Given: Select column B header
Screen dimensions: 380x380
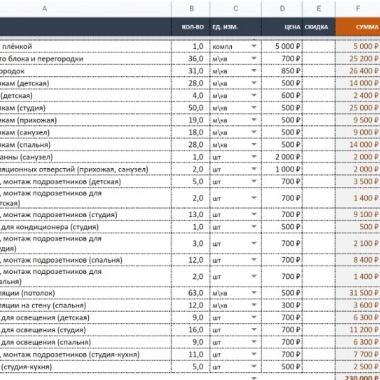Looking at the screenshot, I should coord(191,9).
